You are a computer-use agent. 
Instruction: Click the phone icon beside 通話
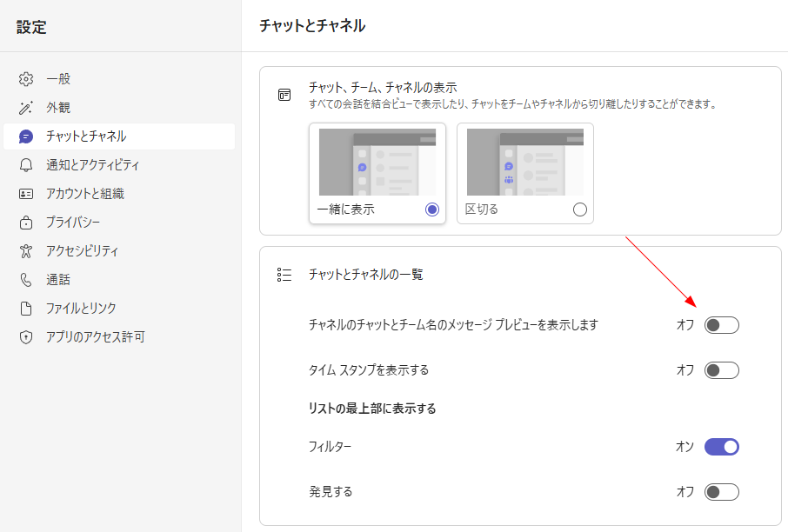click(x=26, y=279)
